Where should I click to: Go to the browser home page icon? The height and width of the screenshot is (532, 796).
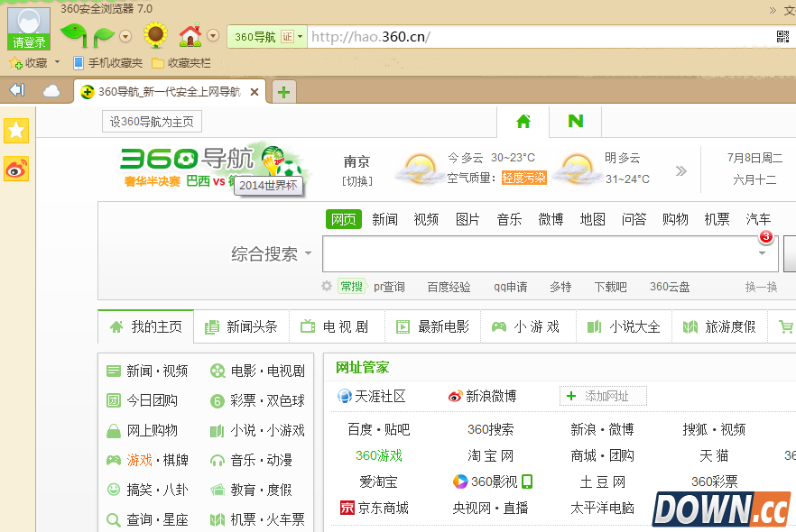tap(190, 36)
